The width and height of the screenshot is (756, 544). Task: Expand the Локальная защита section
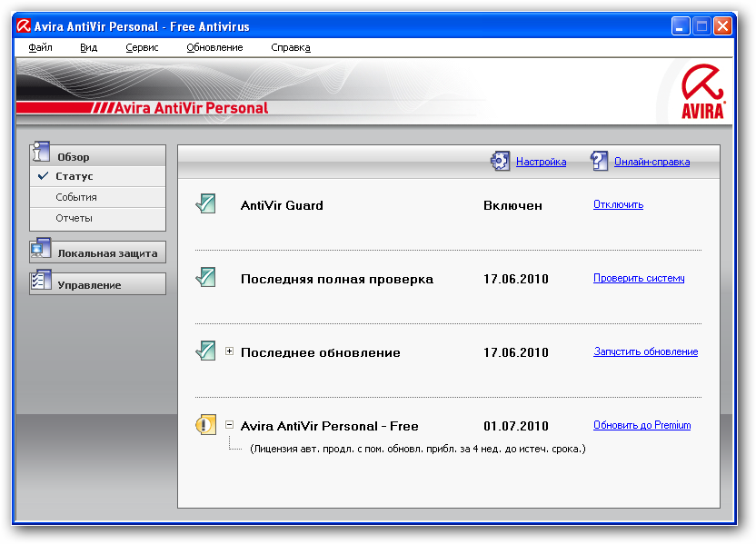[97, 252]
